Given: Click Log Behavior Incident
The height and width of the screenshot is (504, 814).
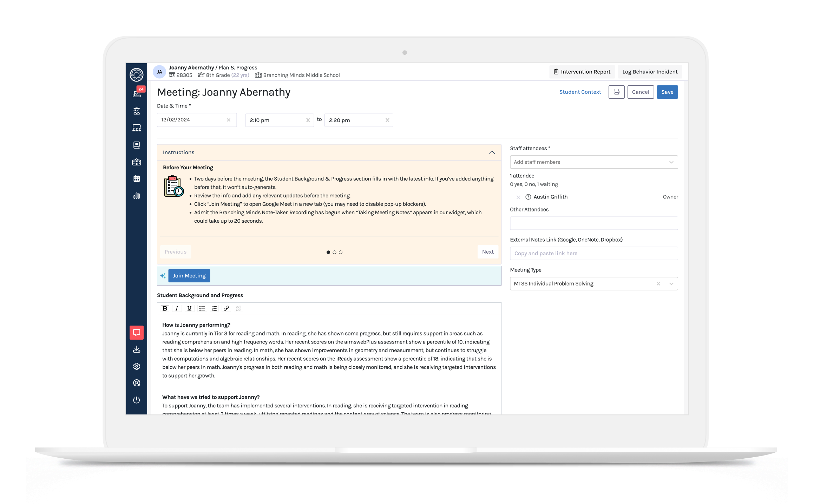Looking at the screenshot, I should coord(650,72).
